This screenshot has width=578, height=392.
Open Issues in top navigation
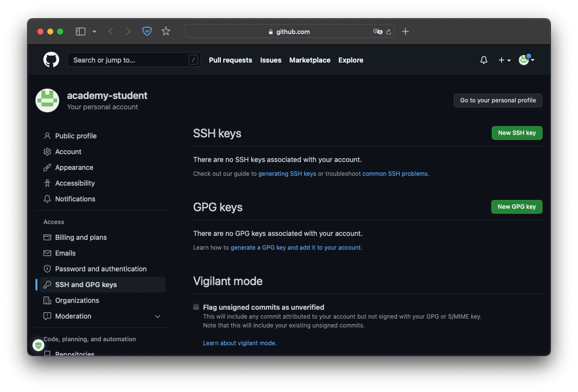click(271, 60)
